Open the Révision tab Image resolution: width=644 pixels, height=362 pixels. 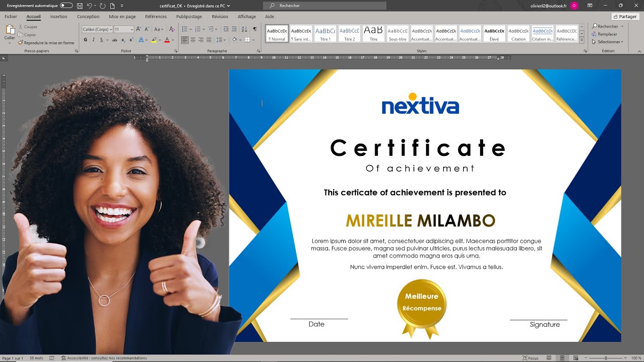pyautogui.click(x=220, y=17)
